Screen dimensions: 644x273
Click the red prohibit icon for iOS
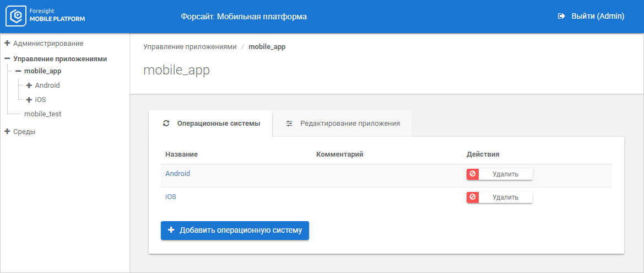[473, 197]
